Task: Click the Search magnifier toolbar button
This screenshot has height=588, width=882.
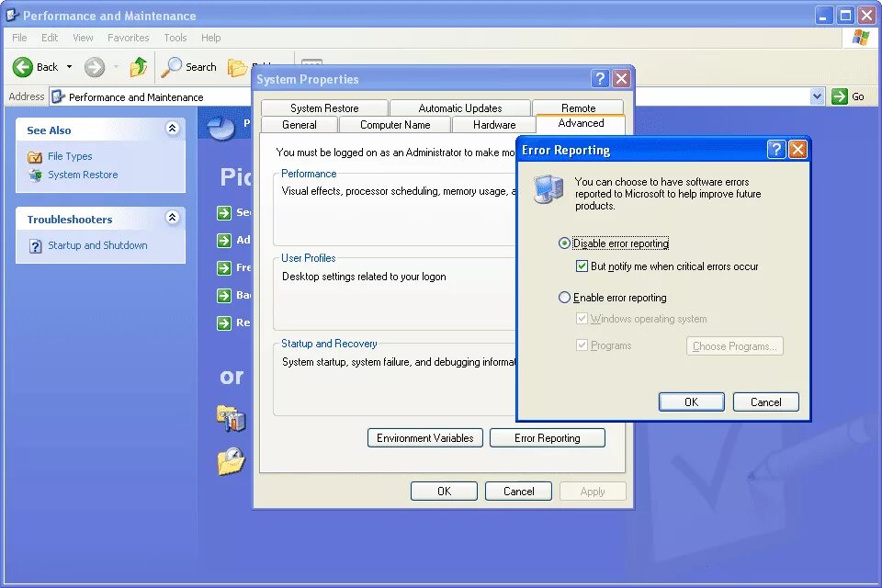Action: (x=188, y=67)
